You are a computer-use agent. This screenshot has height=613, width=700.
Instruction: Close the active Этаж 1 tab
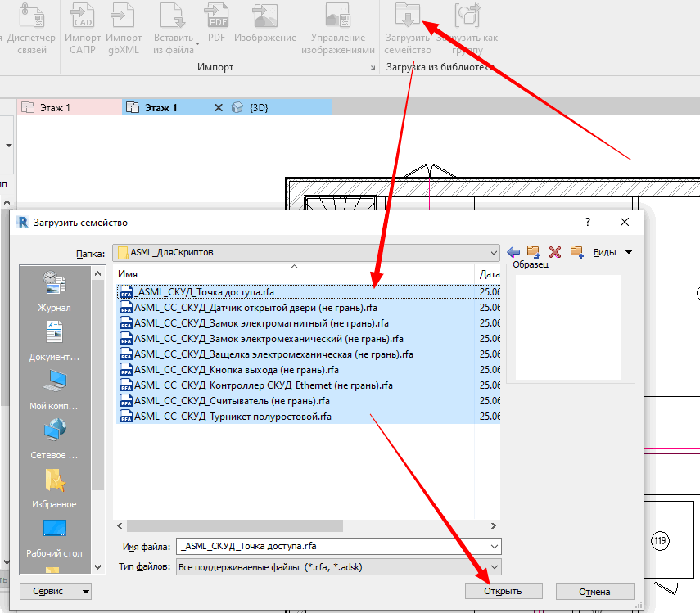pyautogui.click(x=219, y=107)
